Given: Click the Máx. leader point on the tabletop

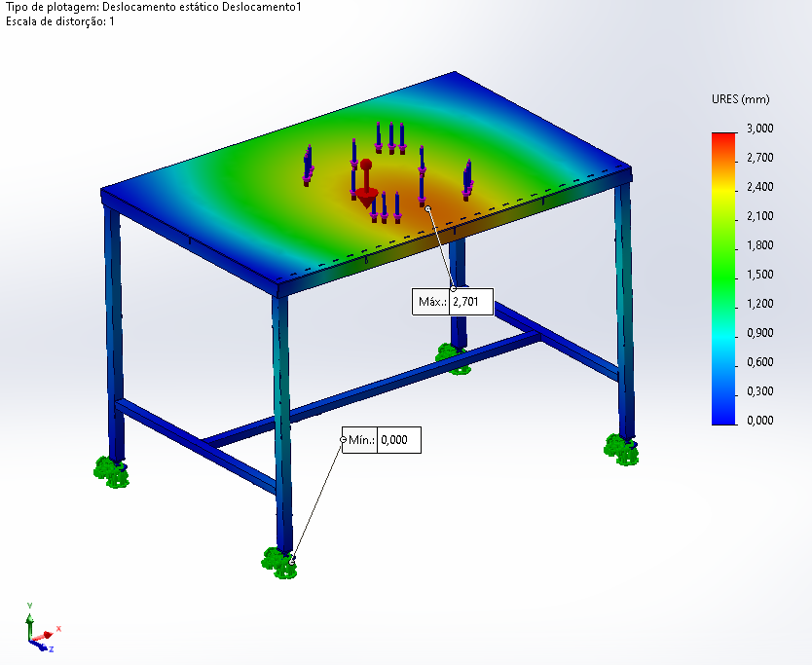Looking at the screenshot, I should 428,208.
